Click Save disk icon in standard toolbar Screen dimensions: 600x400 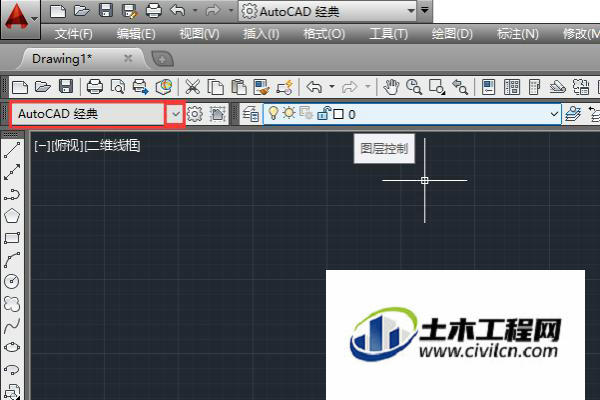tap(66, 87)
